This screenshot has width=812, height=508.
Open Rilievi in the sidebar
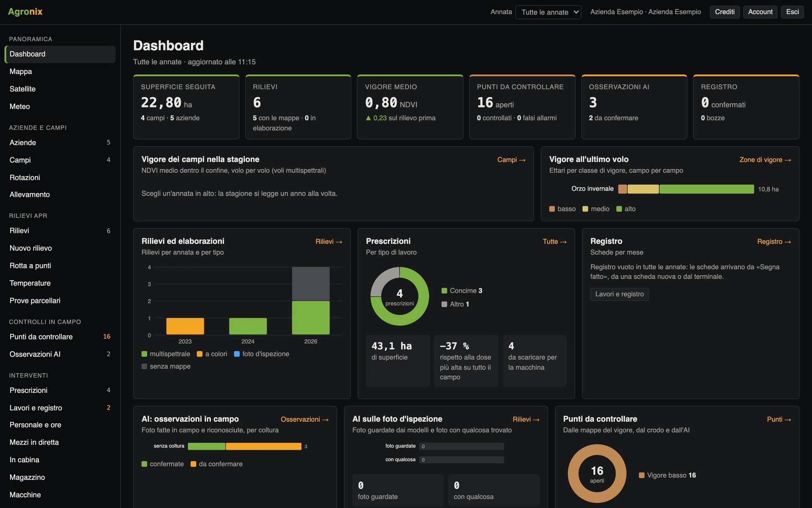point(60,231)
